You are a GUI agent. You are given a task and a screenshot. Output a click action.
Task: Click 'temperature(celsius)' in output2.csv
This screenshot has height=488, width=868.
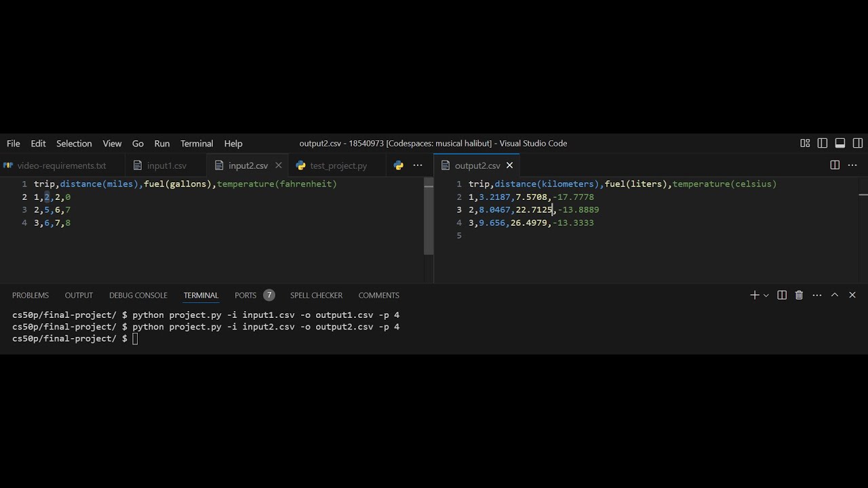(x=724, y=184)
